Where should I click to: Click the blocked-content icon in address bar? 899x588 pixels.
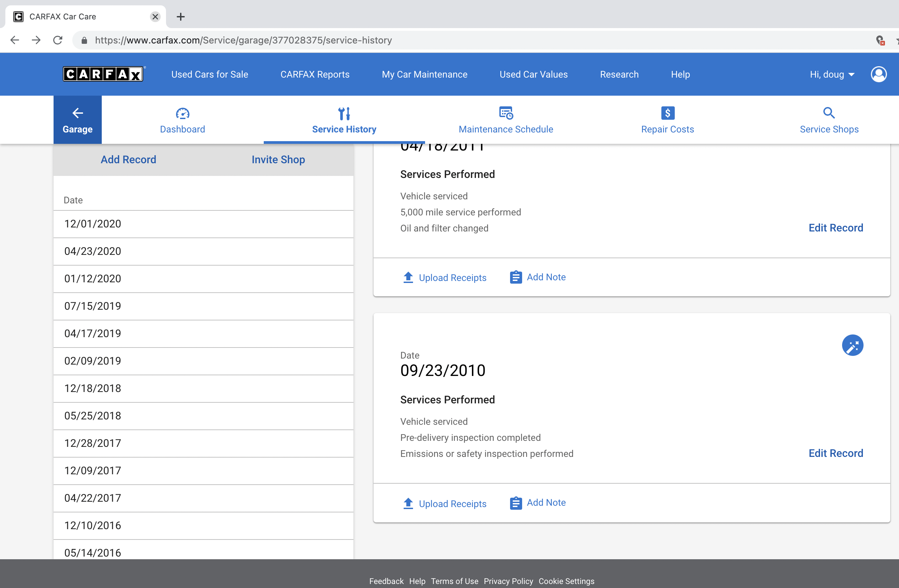click(880, 40)
